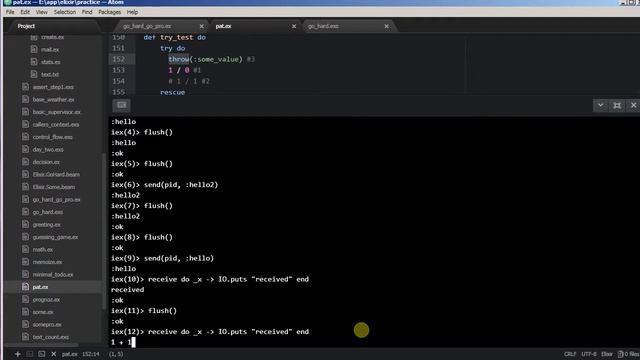Maximize the terminal panel

617,105
